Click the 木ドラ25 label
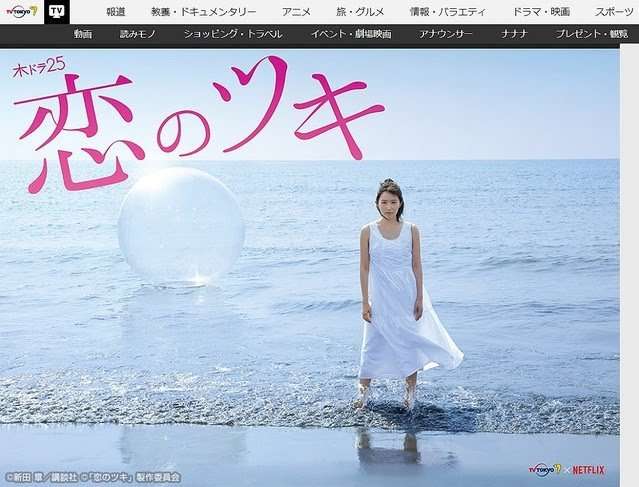639x487 pixels. point(39,68)
